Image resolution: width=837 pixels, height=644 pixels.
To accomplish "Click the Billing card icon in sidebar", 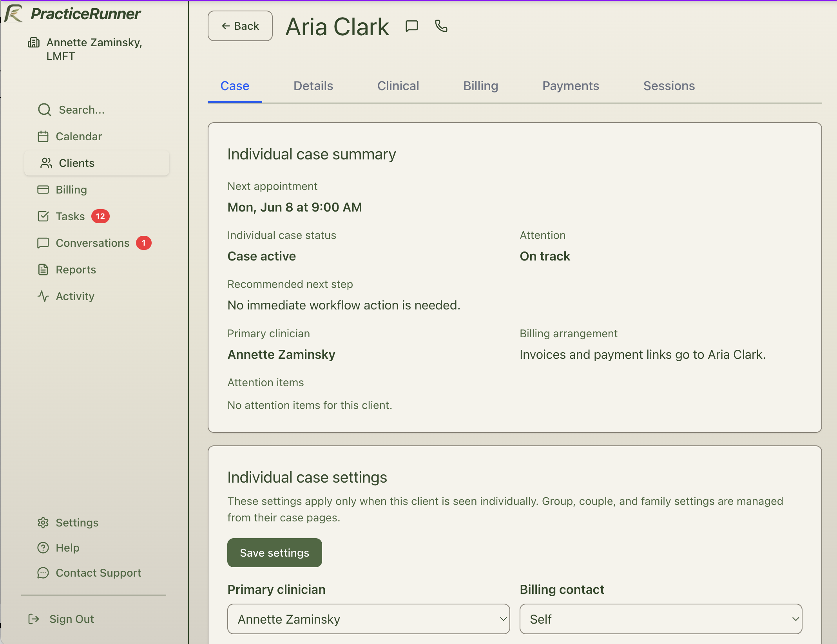I will click(x=43, y=190).
